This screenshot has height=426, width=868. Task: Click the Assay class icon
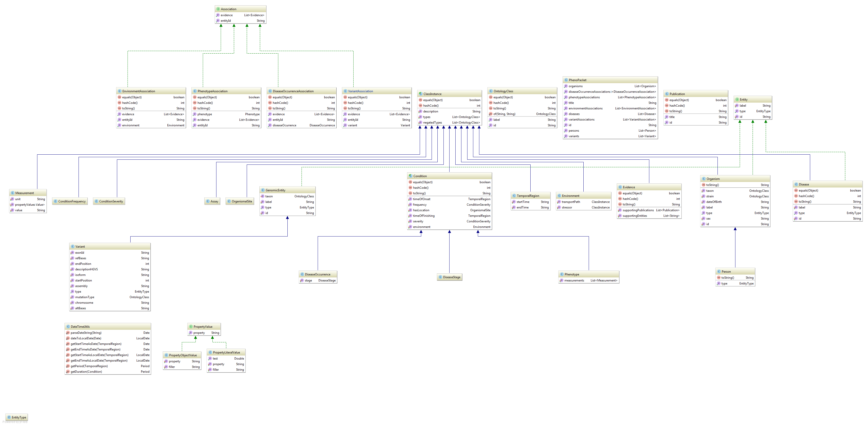click(x=208, y=202)
